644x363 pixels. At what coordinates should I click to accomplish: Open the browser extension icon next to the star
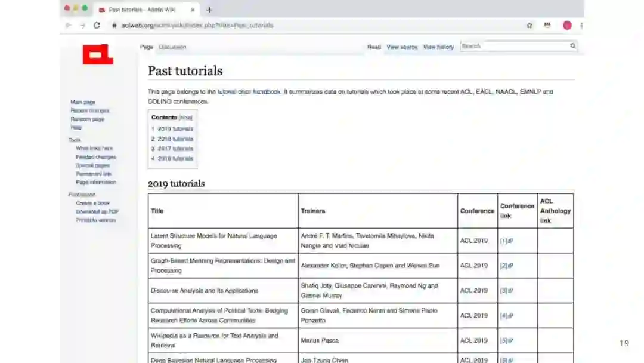[547, 25]
